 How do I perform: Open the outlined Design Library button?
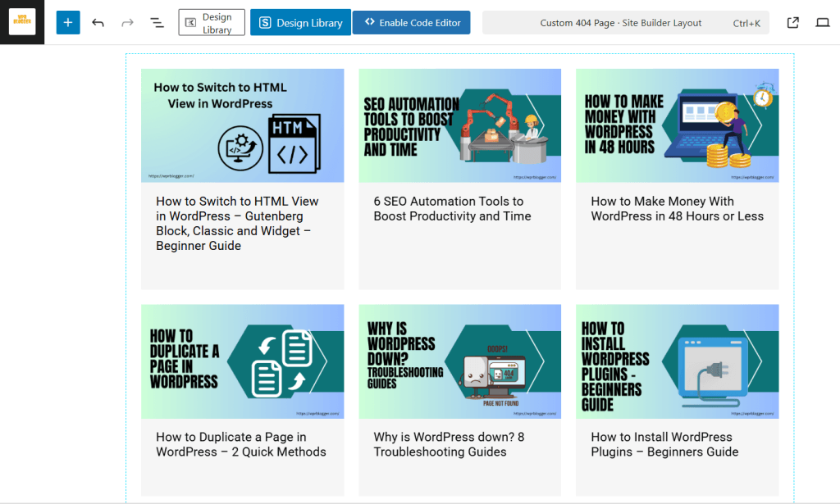tap(212, 22)
